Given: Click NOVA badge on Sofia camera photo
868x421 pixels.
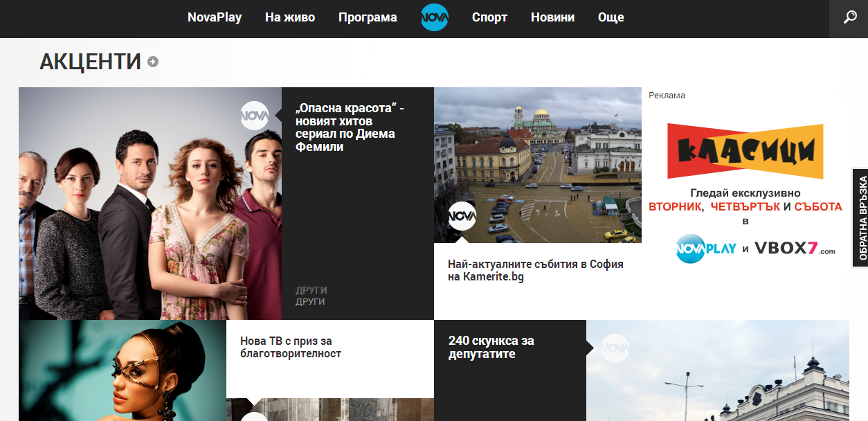Looking at the screenshot, I should coord(462,215).
